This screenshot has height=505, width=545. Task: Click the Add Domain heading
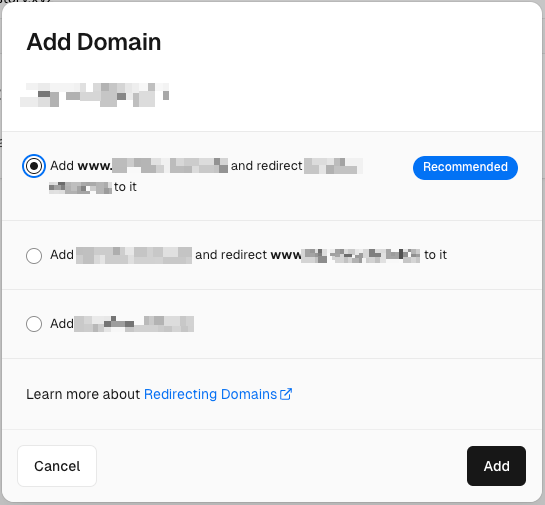94,42
